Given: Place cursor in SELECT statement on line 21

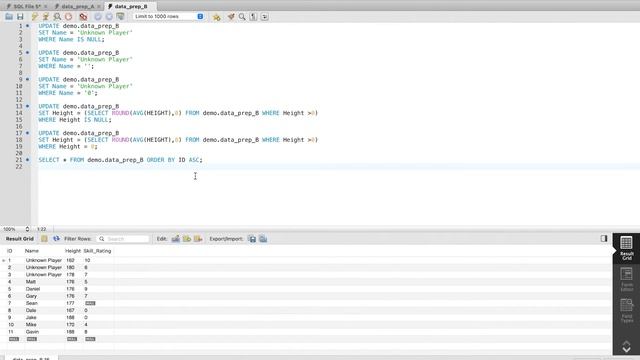Looking at the screenshot, I should coord(120,160).
